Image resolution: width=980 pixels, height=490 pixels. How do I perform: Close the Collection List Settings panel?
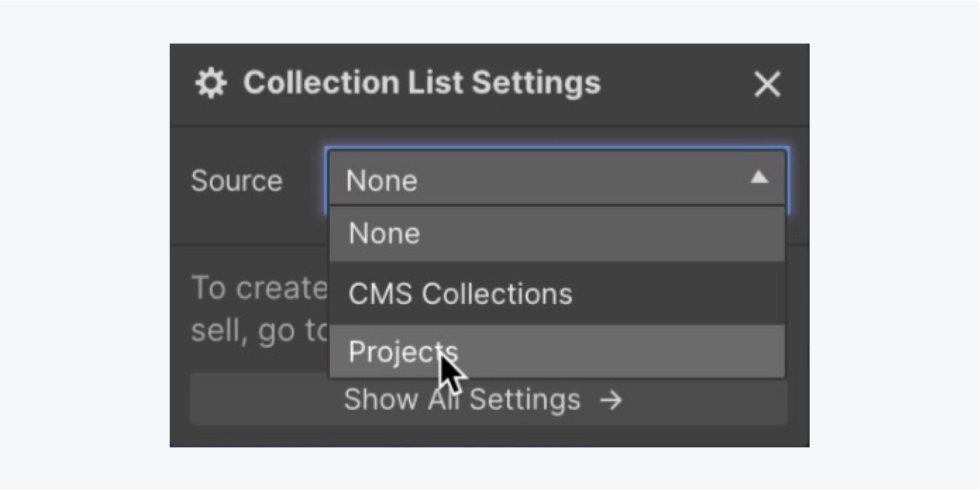click(x=767, y=85)
